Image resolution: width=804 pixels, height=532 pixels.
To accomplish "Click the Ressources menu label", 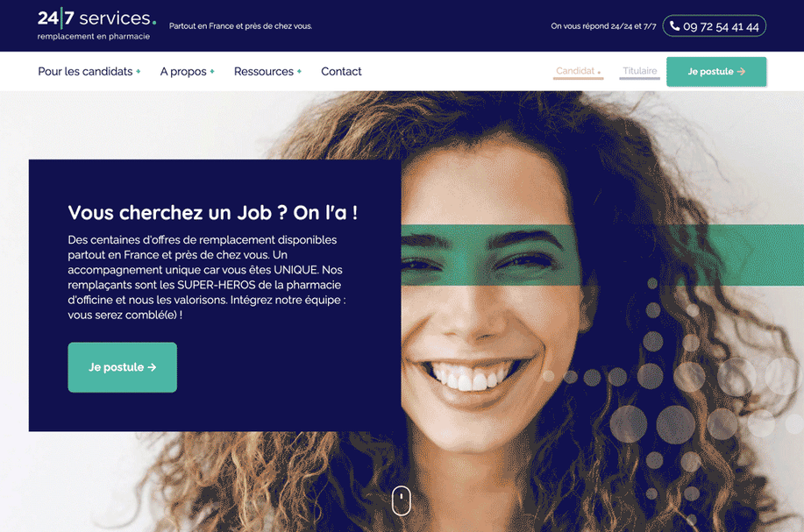I will [x=264, y=72].
